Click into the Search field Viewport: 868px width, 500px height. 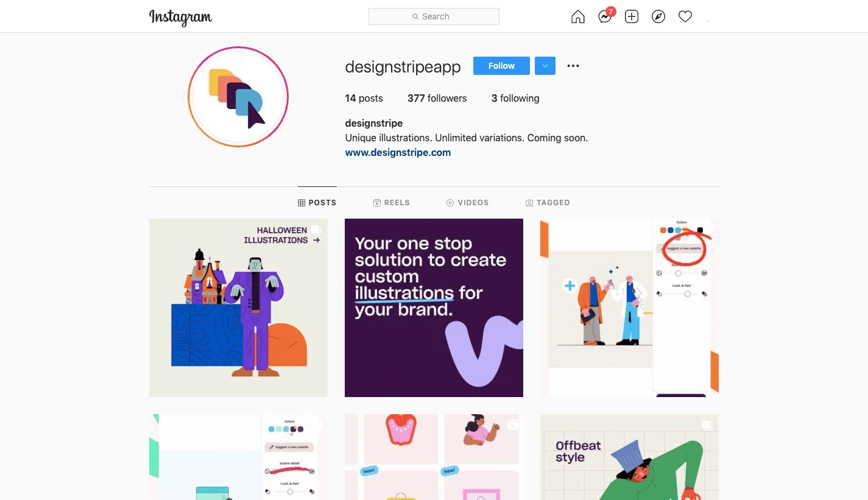(x=434, y=16)
